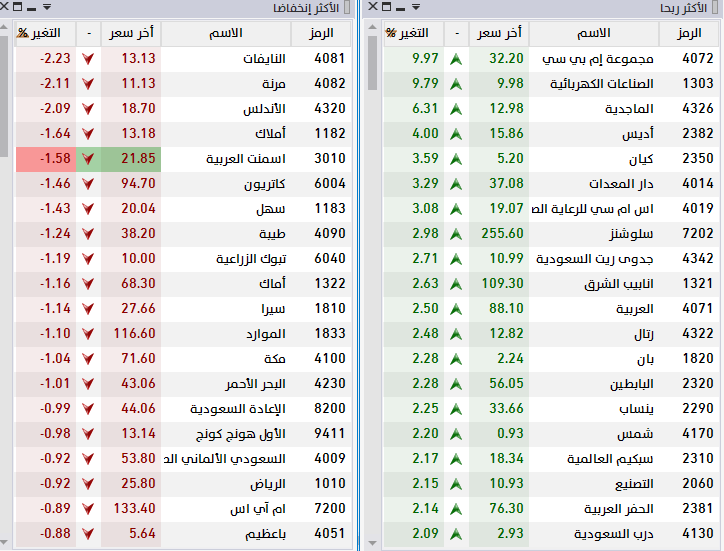Click red down arrow for أملاك row
Screen dimensions: 724x551
[88, 134]
